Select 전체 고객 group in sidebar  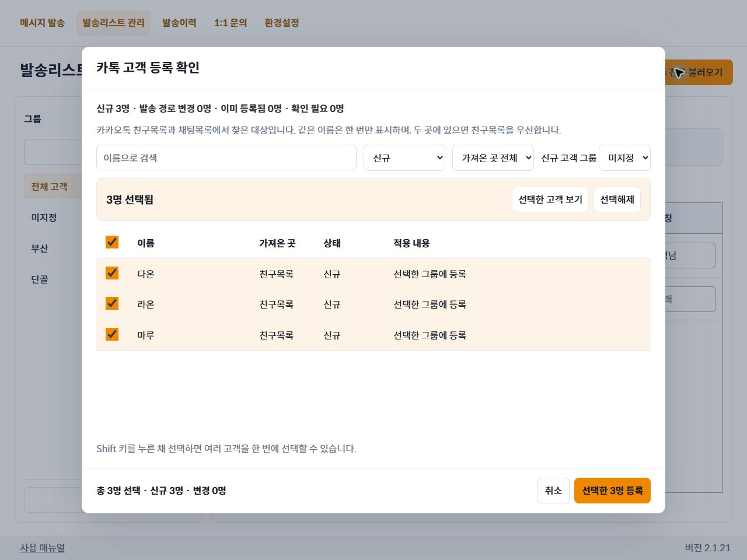[53, 187]
